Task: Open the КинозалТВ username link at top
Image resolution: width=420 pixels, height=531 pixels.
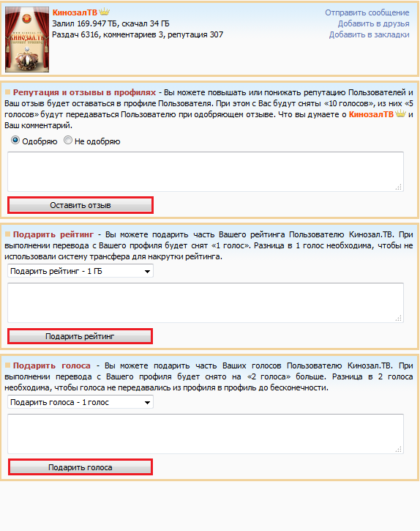Action: [75, 12]
